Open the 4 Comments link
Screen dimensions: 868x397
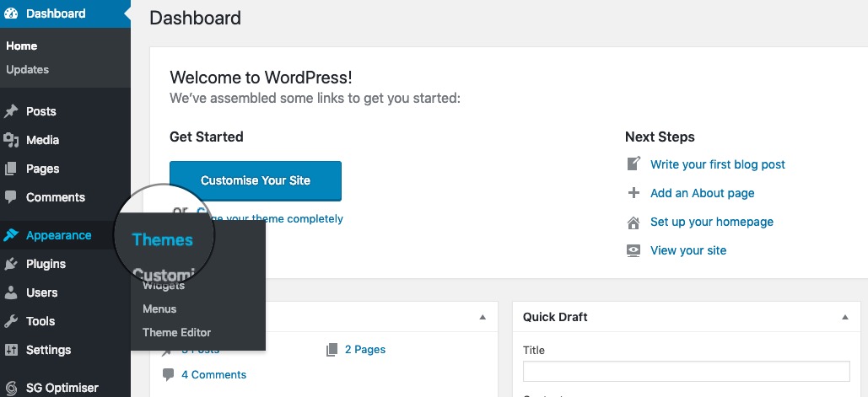(213, 375)
